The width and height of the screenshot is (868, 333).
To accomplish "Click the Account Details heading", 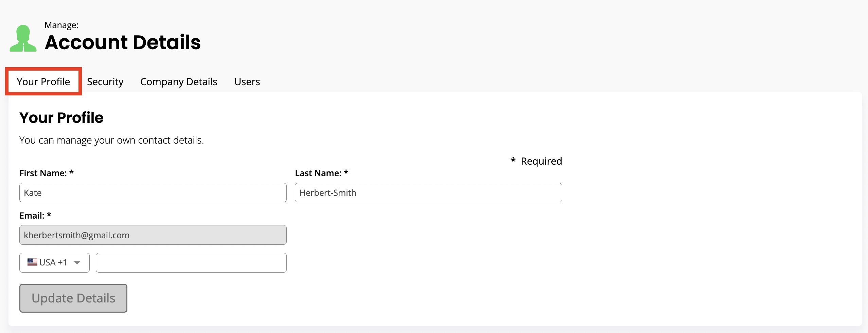I will [123, 42].
